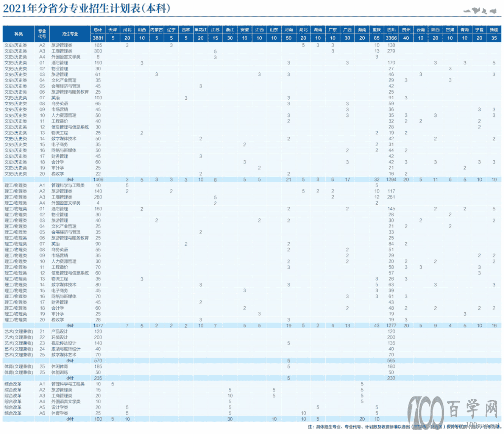Screen dimensions: 504x434
Task: Click 文史 酒店管理 total value 190
Action: [98, 63]
